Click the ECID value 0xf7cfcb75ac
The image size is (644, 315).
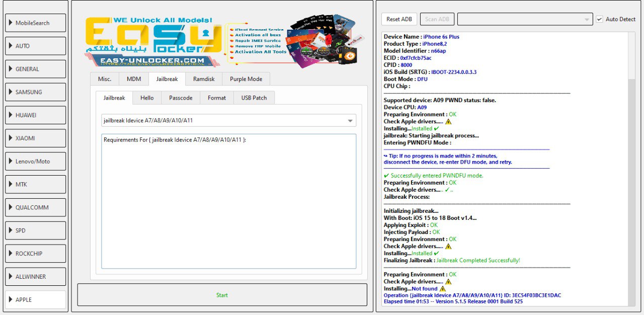coord(416,58)
